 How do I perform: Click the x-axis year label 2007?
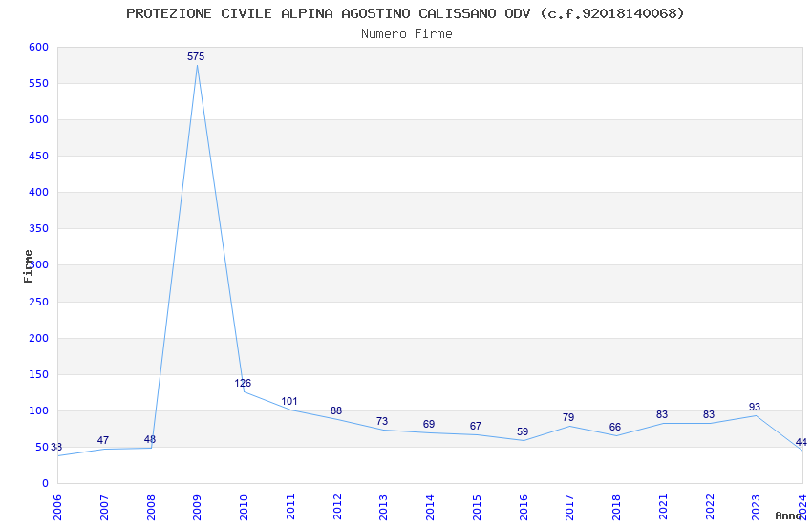tap(103, 507)
